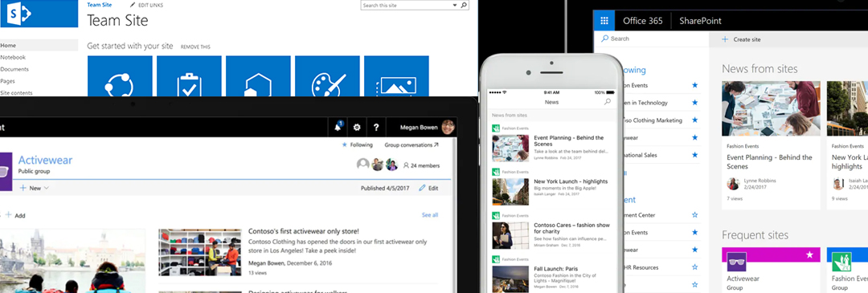
Task: Click the pencil Edit icon in Activewear
Action: point(423,188)
